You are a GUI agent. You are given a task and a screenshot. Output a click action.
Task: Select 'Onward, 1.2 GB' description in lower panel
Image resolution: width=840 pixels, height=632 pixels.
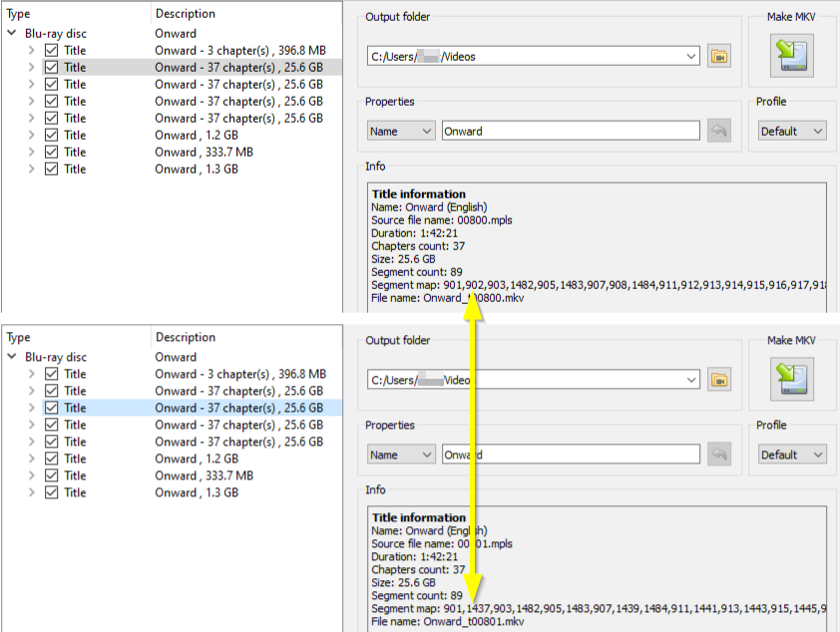coord(197,459)
